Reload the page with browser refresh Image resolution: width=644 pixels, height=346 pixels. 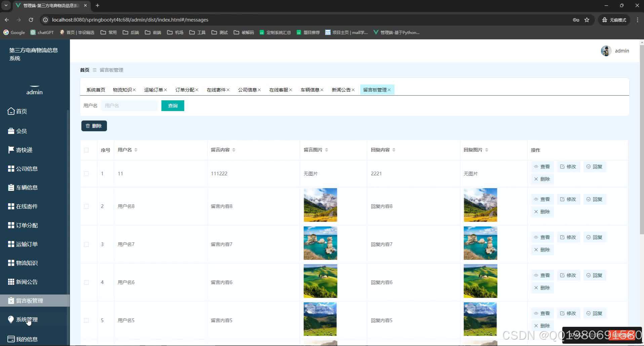click(x=31, y=20)
